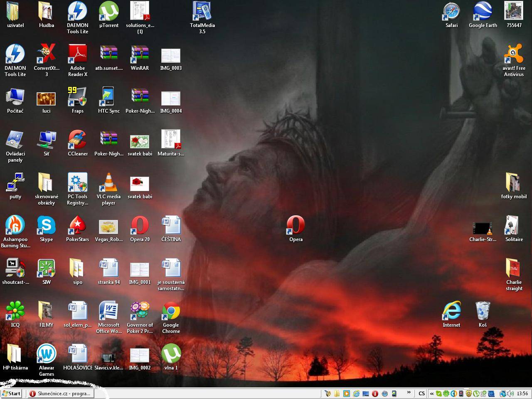This screenshot has height=399, width=532.
Task: Open Alawar Games icon
Action: tap(46, 360)
